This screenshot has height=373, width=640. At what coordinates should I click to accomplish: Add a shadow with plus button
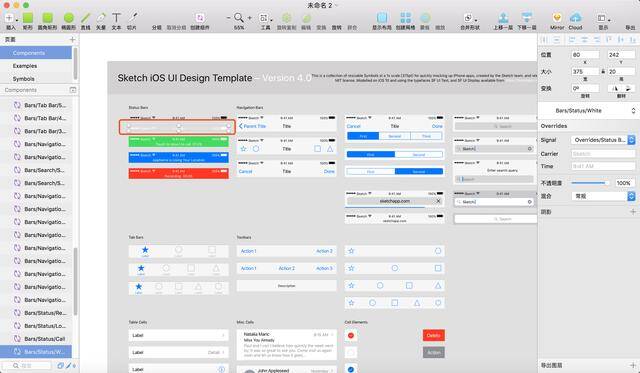click(633, 212)
